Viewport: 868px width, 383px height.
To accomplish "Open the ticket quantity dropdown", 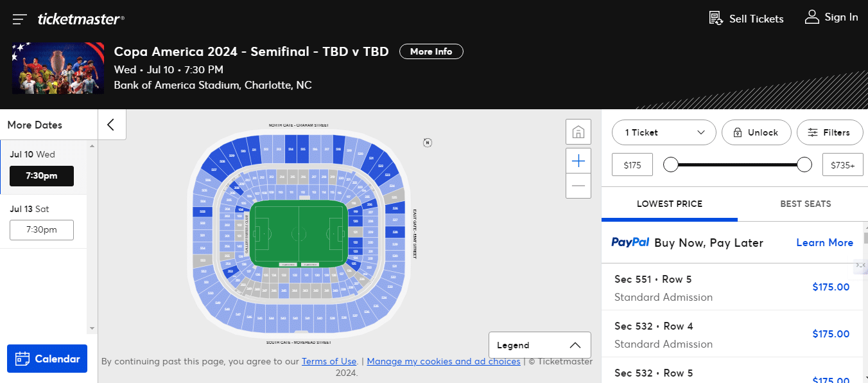I will tap(664, 132).
